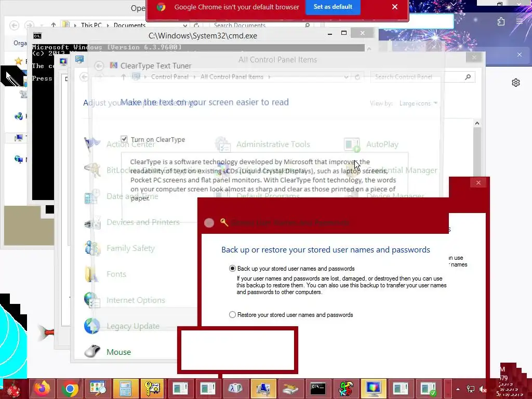Screen dimensions: 532x399
Task: Click back arrow in Control Panel window
Action: [x=84, y=77]
